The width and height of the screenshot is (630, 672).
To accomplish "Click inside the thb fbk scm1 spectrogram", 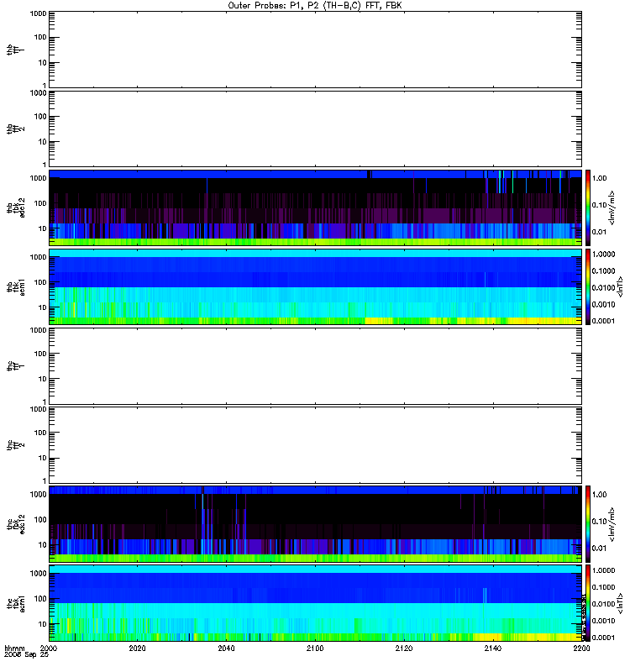I will [315, 286].
